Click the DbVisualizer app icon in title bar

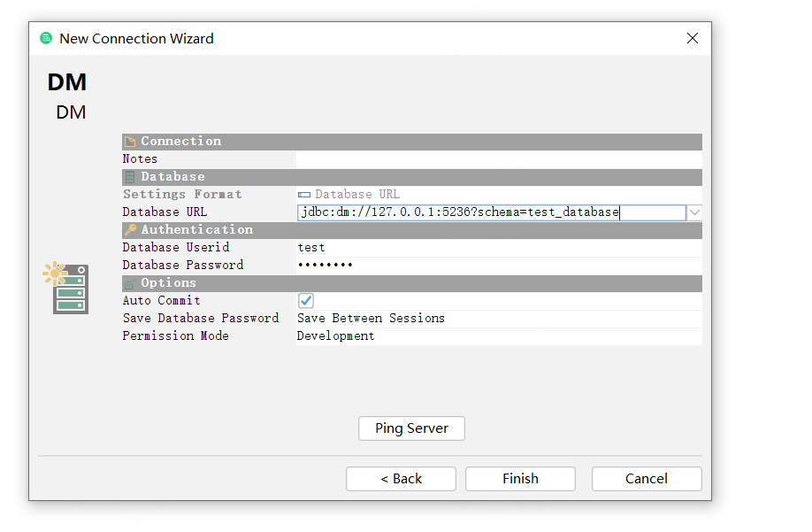point(46,38)
